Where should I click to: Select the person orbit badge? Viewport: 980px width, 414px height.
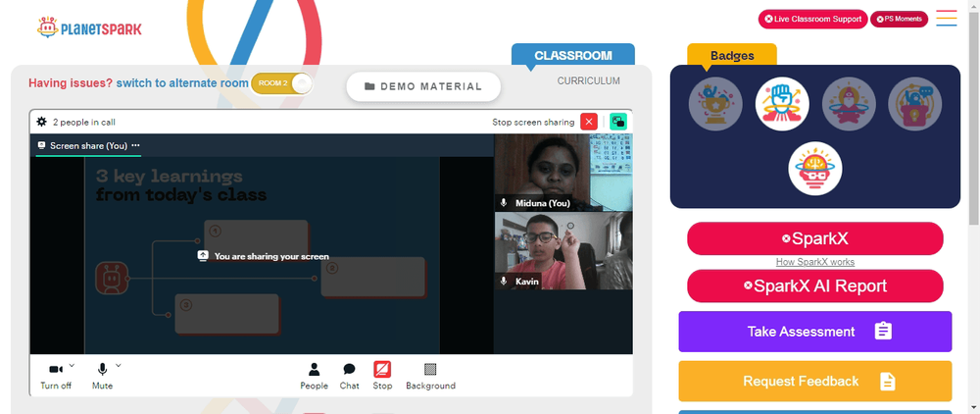coord(849,104)
